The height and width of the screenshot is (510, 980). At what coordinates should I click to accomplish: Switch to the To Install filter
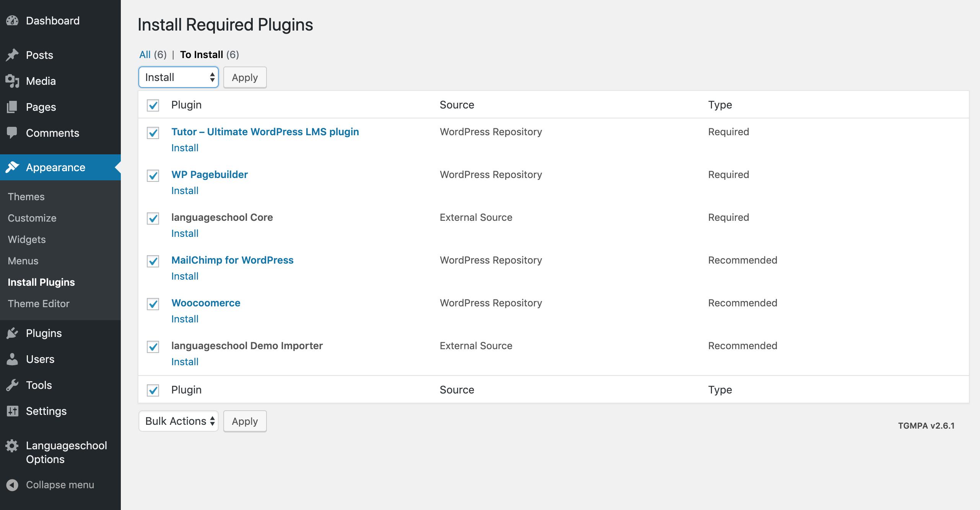210,55
